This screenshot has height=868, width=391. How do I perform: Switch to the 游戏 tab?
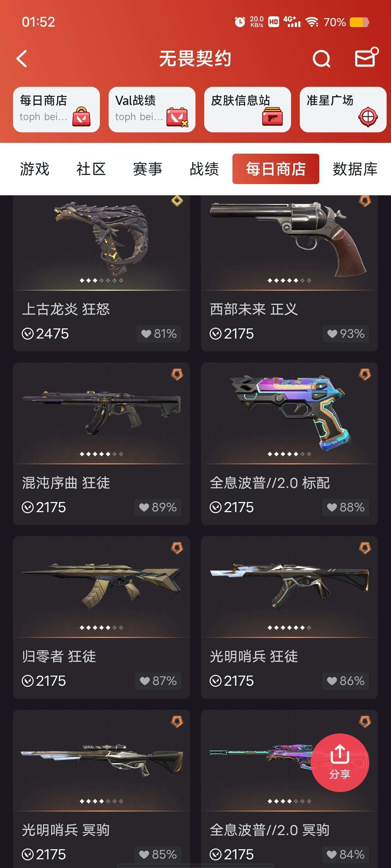35,169
